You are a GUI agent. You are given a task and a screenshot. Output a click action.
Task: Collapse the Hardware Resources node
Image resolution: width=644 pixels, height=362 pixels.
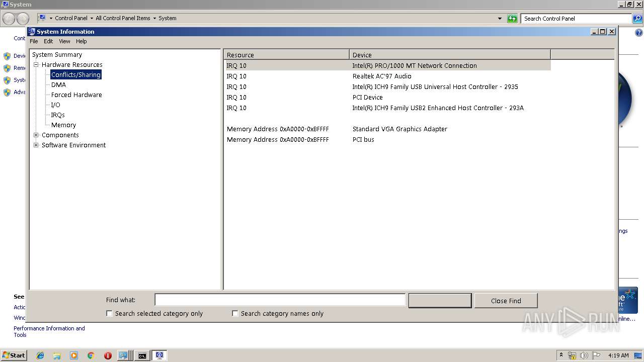pyautogui.click(x=36, y=64)
